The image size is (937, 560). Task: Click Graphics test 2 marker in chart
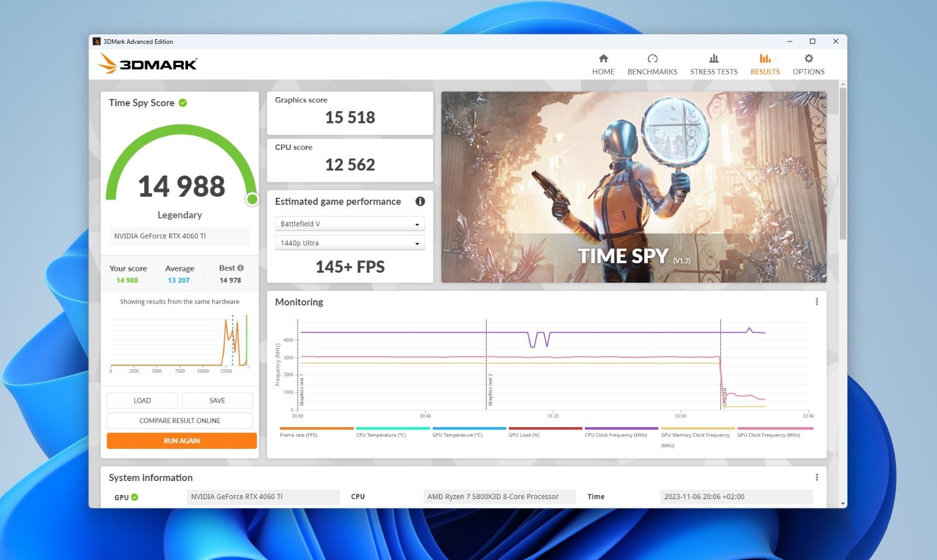click(490, 390)
